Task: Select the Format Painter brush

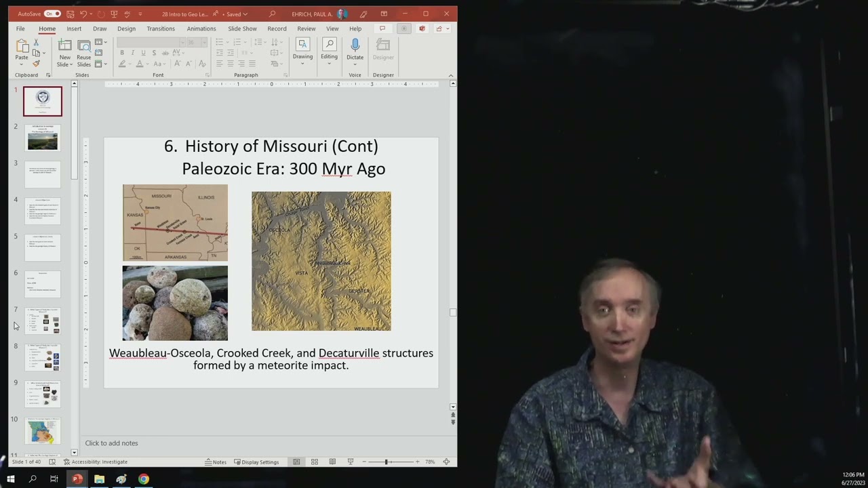Action: pos(36,63)
